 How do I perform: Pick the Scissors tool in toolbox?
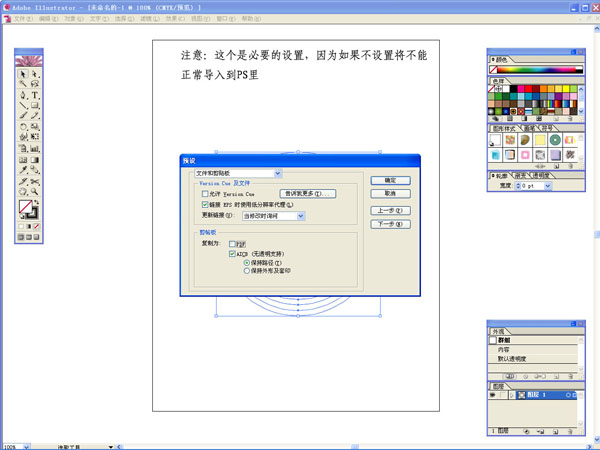(x=35, y=180)
